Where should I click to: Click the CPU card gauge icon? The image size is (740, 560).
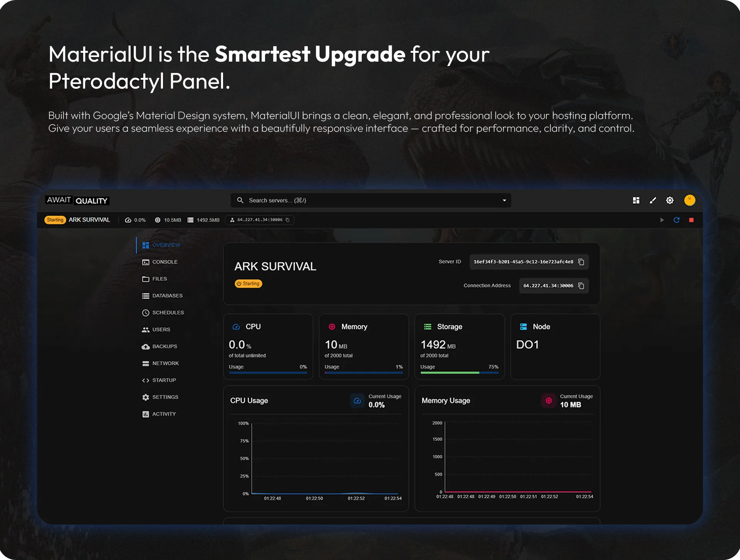(x=236, y=327)
